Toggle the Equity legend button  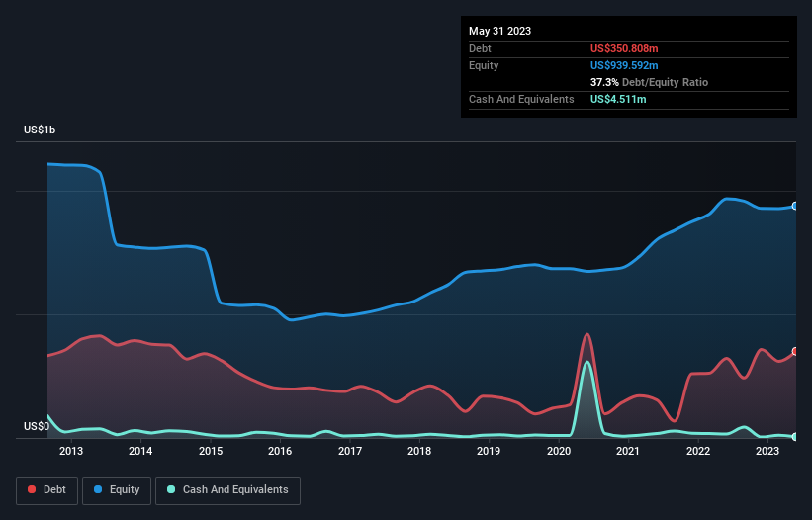pos(117,490)
